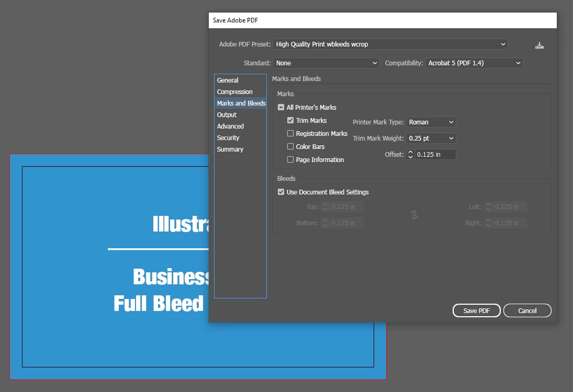Click the Top bleed stepper arrows
This screenshot has height=392, width=573.
[325, 206]
